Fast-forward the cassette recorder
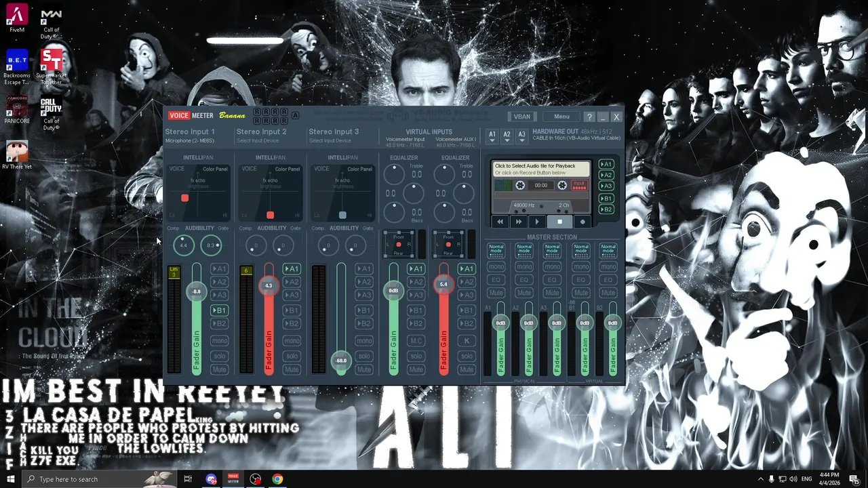 519,222
